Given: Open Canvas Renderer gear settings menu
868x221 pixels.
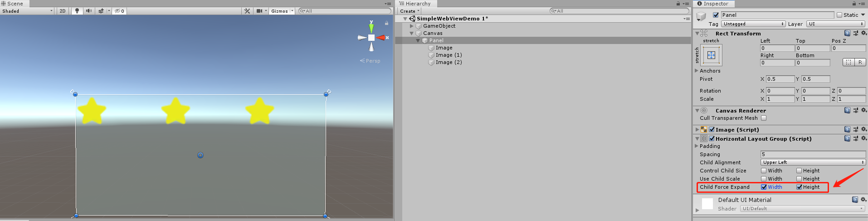Looking at the screenshot, I should (x=863, y=110).
